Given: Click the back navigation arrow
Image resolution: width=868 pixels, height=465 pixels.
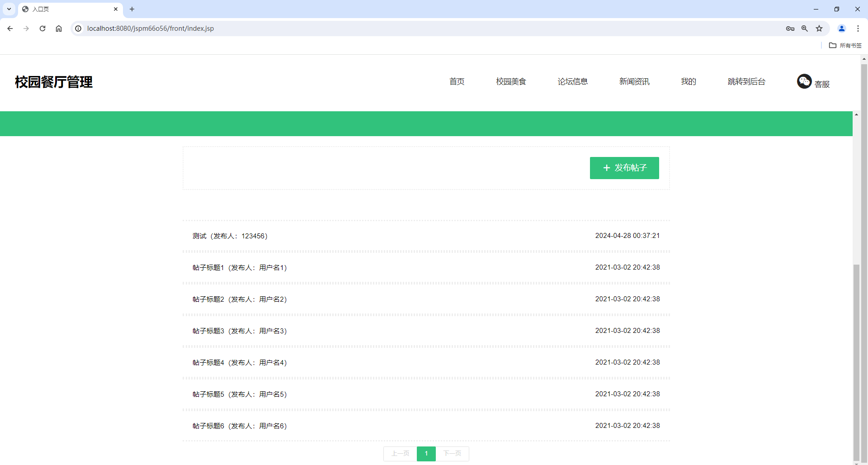Looking at the screenshot, I should pyautogui.click(x=10, y=28).
